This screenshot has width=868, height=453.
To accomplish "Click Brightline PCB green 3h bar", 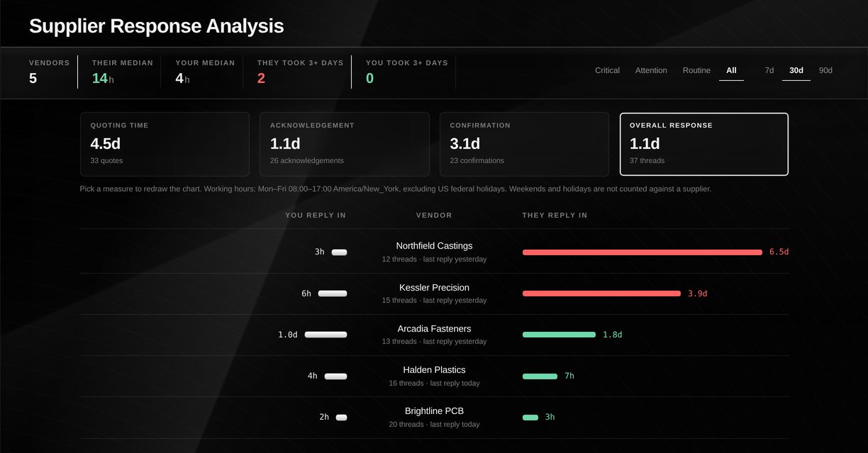I will (530, 418).
